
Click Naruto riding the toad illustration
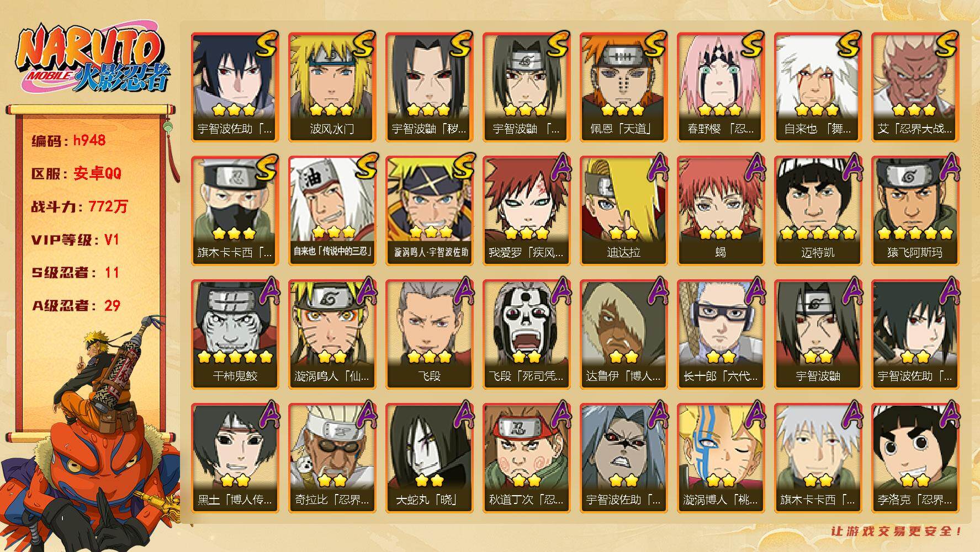[x=91, y=432]
